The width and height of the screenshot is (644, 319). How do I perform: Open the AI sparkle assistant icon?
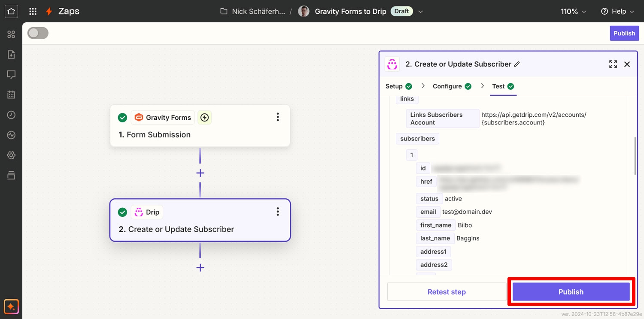(x=11, y=307)
